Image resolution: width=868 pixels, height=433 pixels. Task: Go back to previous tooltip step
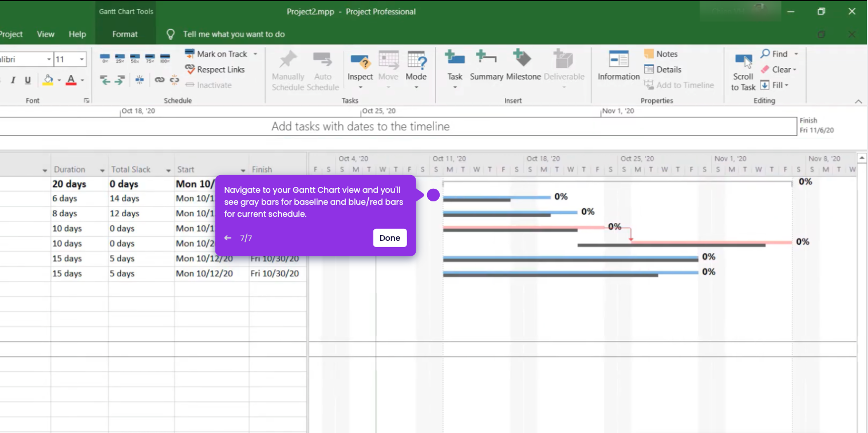pyautogui.click(x=228, y=238)
